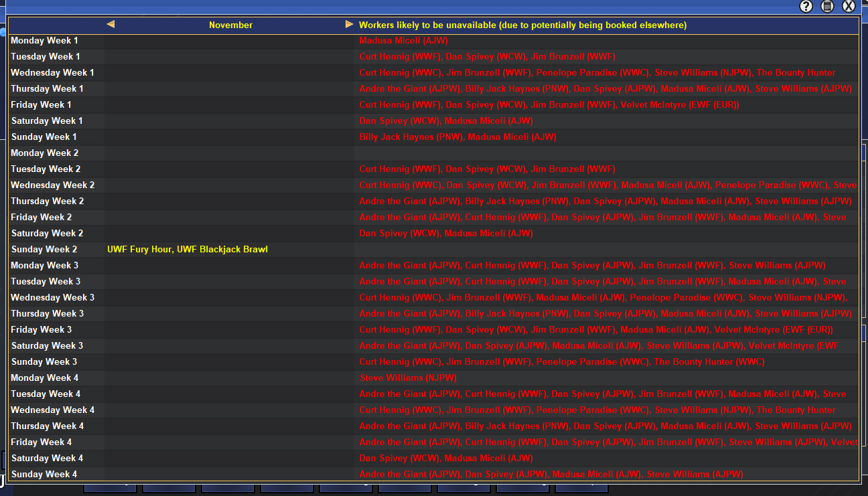Go to previous month with left arrow
The height and width of the screenshot is (496, 868).
point(111,24)
